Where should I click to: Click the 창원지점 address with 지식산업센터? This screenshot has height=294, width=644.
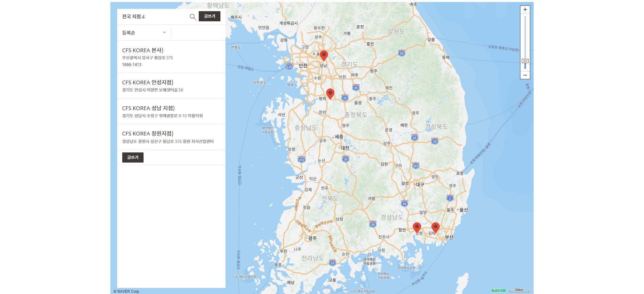[168, 142]
